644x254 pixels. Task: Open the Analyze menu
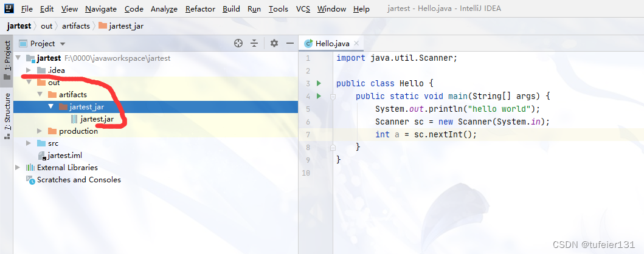pos(164,9)
